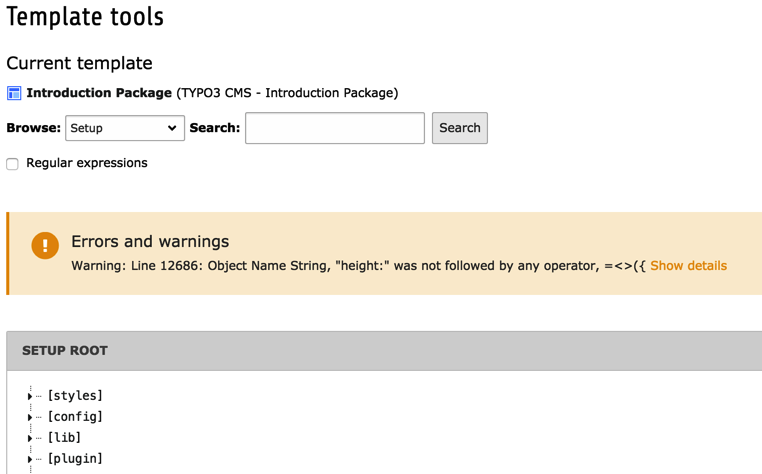The height and width of the screenshot is (474, 762).
Task: Expand the [lib] tree node arrow
Action: tap(30, 439)
